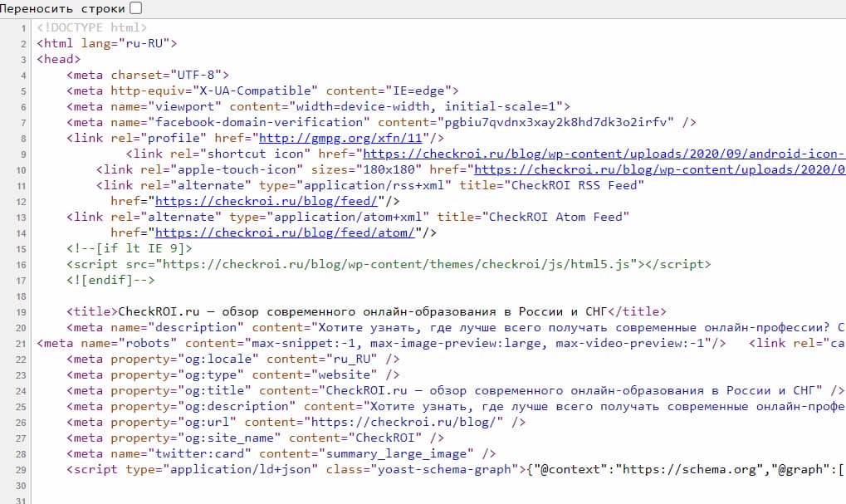Click line number 19 in the gutter
Screen dimensions: 846x504
tap(21, 312)
